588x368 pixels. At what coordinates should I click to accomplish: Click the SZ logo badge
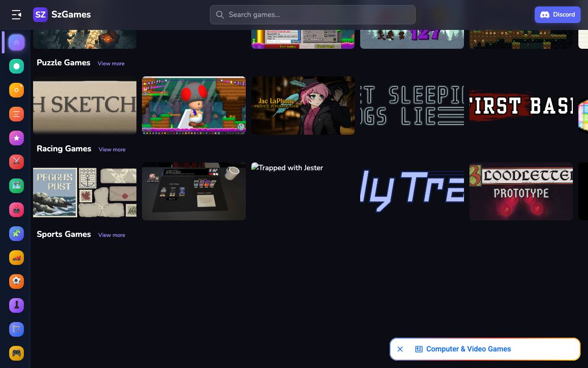(40, 15)
